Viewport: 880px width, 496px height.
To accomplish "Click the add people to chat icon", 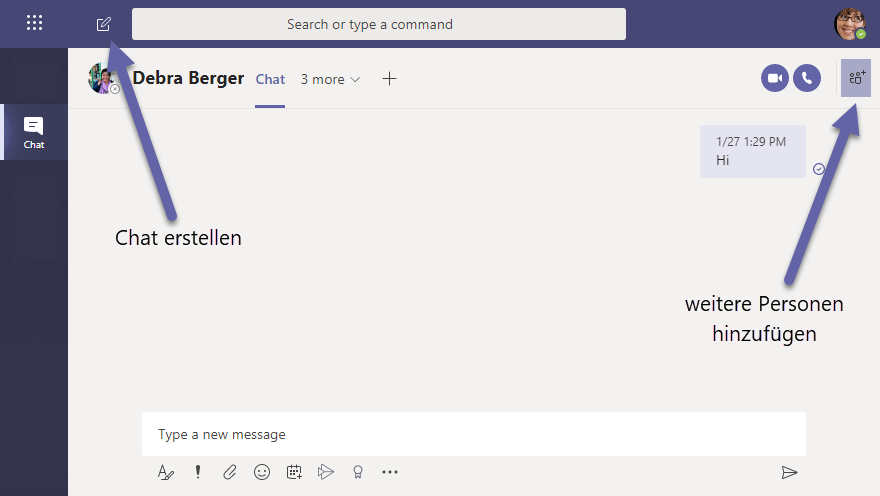I will pos(857,78).
